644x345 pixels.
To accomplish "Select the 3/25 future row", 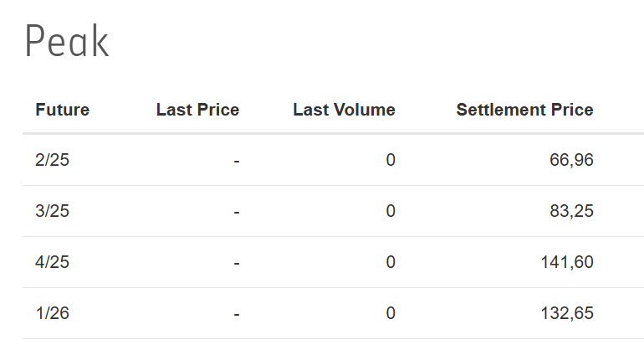I will point(53,211).
